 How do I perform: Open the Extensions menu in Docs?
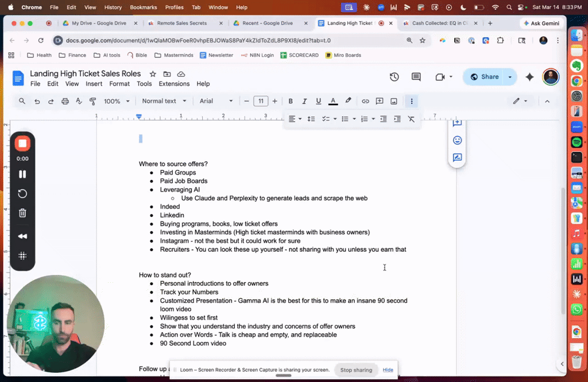(174, 84)
